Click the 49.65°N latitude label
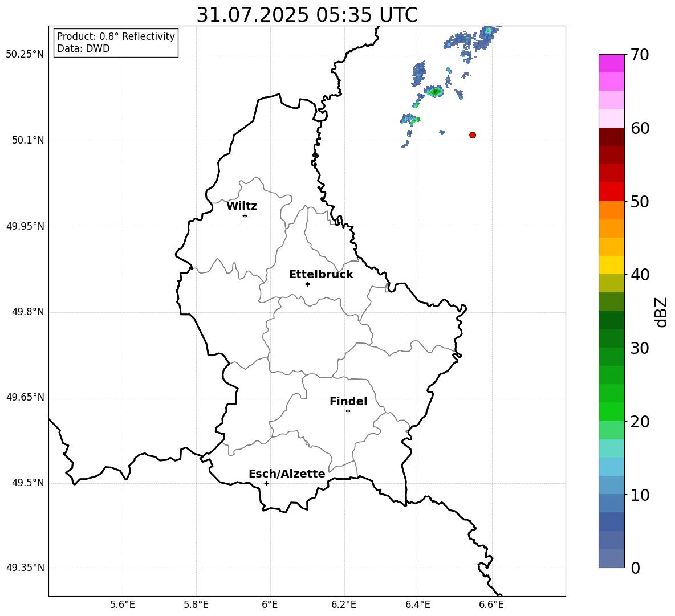 pos(25,397)
